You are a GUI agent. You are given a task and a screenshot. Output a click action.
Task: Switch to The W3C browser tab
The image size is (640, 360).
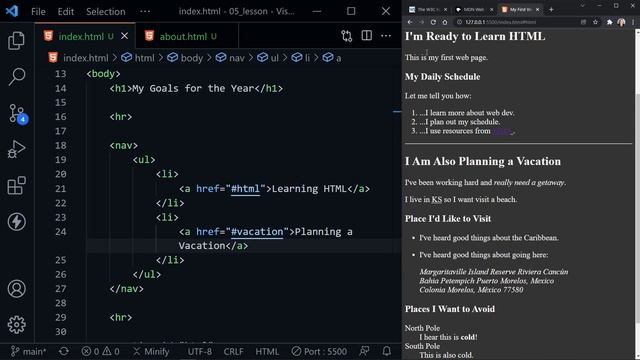(x=428, y=9)
